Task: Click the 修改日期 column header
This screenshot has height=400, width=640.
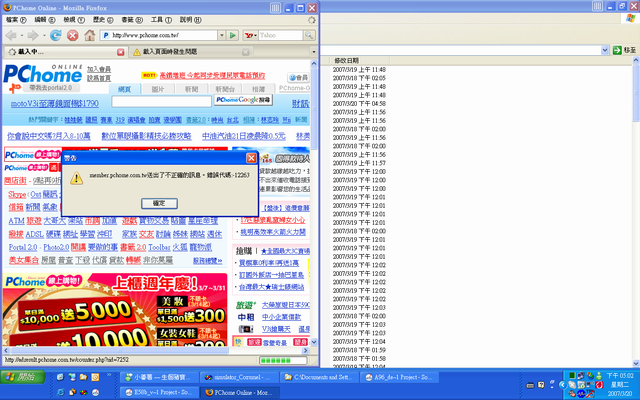Action: pos(345,60)
